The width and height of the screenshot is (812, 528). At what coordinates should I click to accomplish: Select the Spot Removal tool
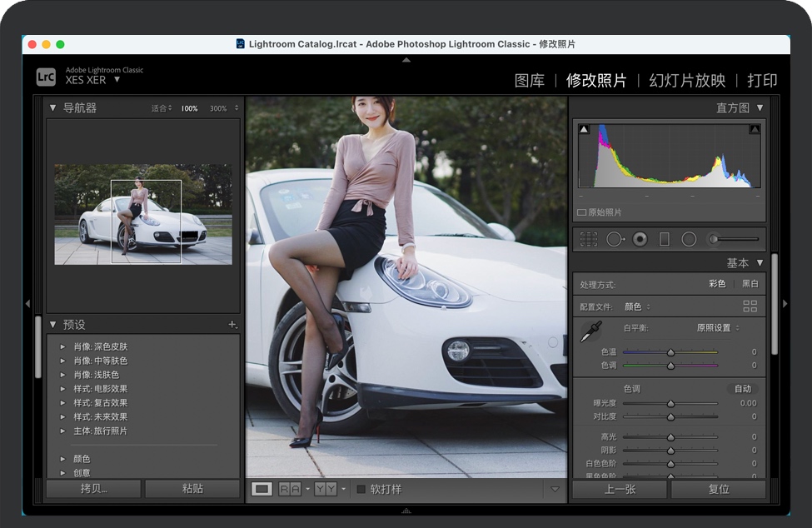tap(615, 239)
